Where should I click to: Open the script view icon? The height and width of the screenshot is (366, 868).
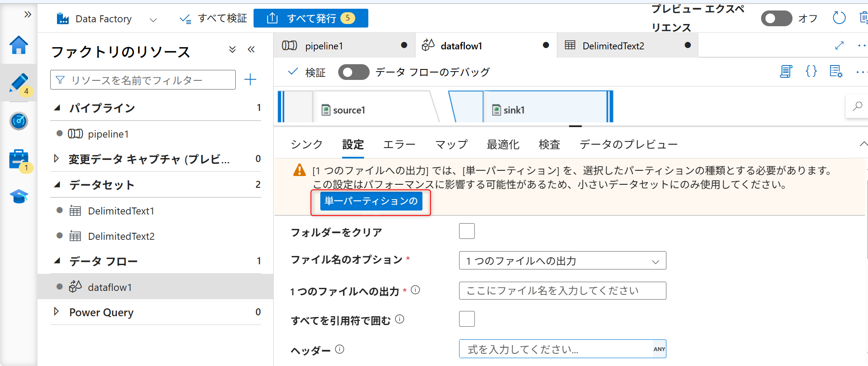tap(786, 71)
